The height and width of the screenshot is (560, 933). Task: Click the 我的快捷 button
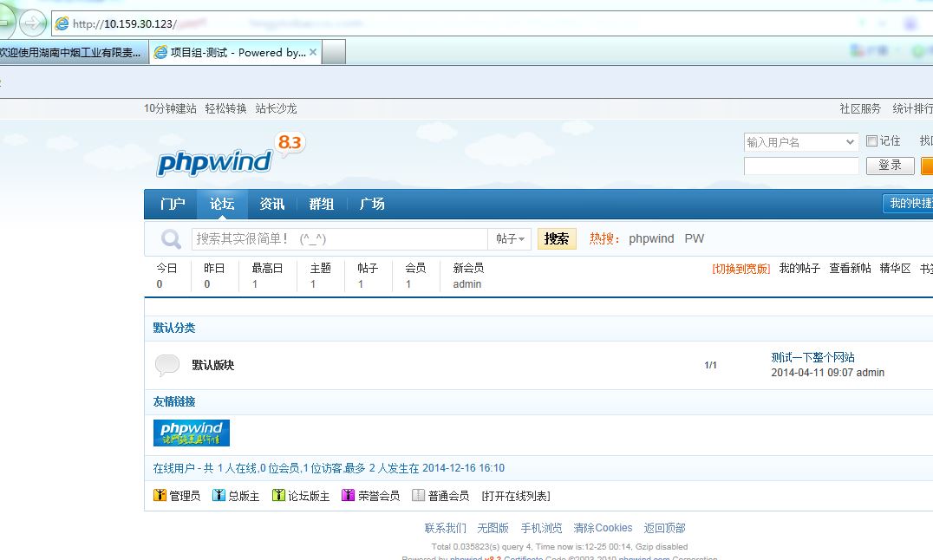click(908, 203)
